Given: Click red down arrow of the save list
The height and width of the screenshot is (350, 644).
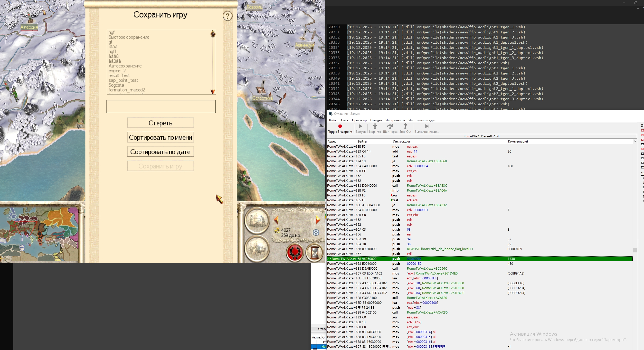Looking at the screenshot, I should click(x=213, y=91).
